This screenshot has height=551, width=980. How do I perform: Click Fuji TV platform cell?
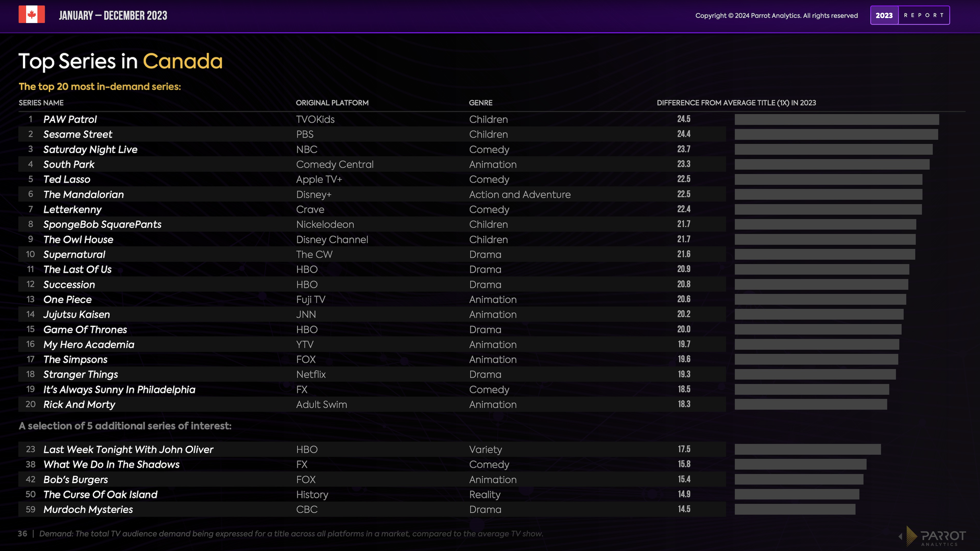[310, 300]
